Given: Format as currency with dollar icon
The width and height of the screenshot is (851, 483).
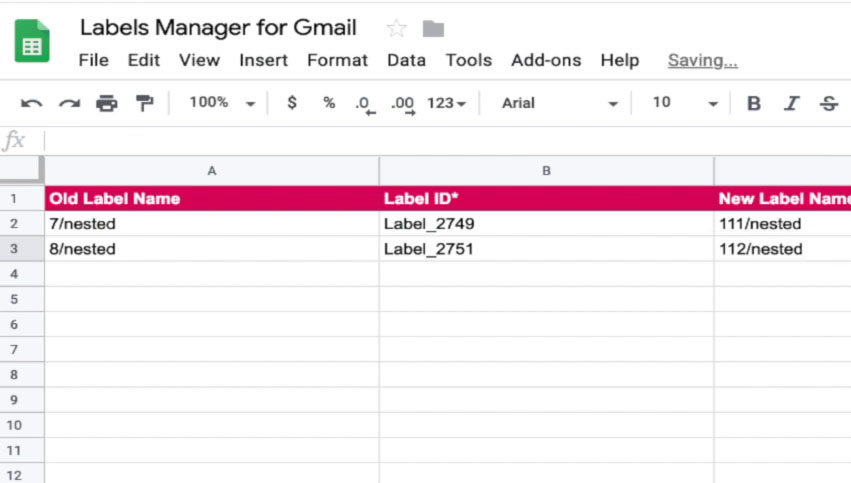Looking at the screenshot, I should click(x=292, y=103).
